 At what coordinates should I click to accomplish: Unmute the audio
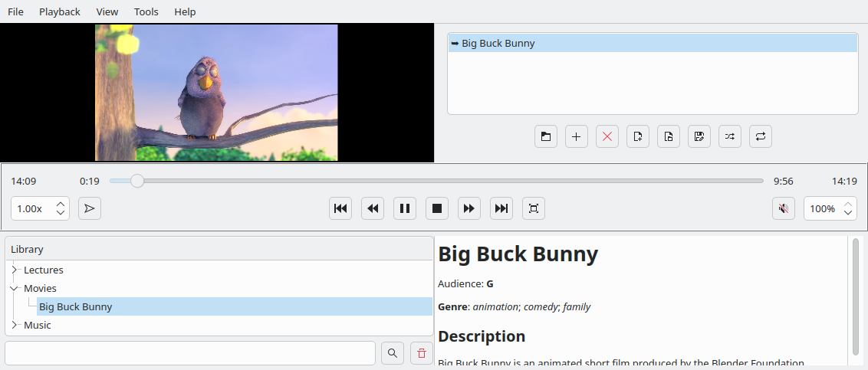pos(784,208)
